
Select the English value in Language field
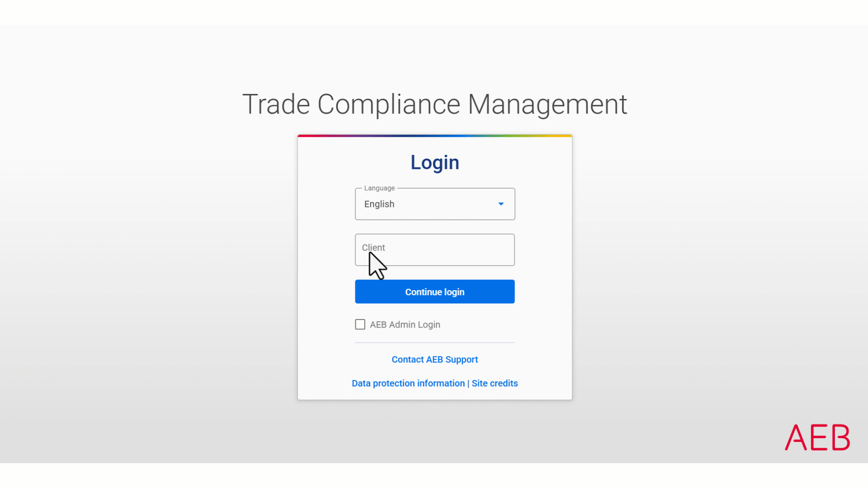coord(379,204)
